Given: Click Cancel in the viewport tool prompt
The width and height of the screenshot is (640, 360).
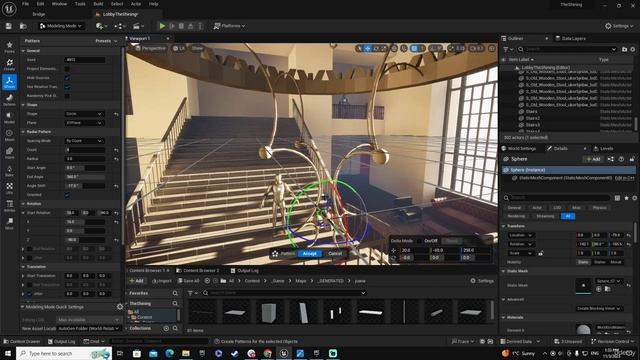Looking at the screenshot, I should [x=335, y=253].
